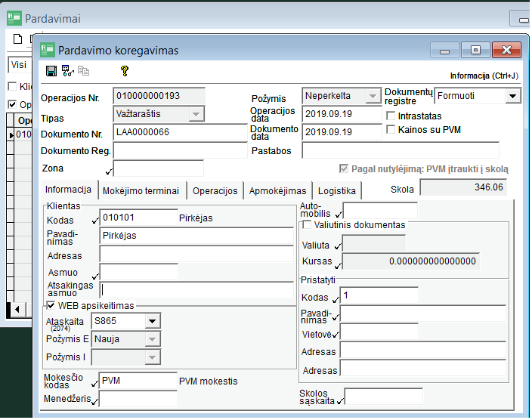Click the Menedžeris input field
Screen dimensions: 532x420
[138, 399]
